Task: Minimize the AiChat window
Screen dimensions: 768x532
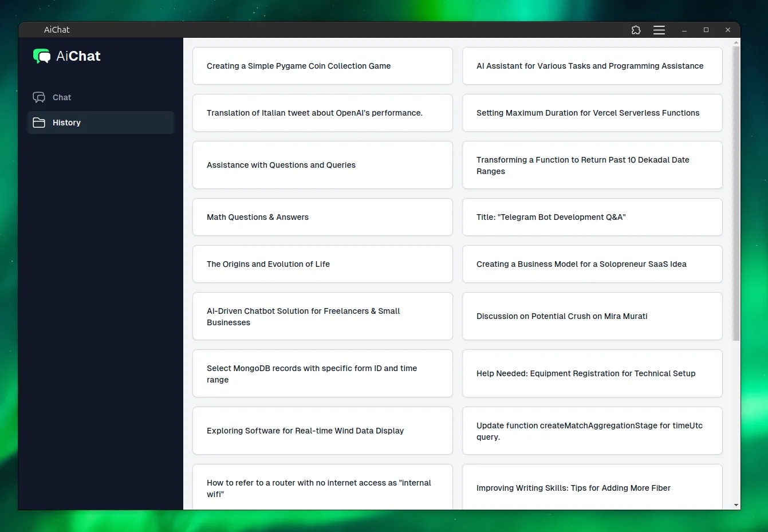Action: click(x=684, y=30)
